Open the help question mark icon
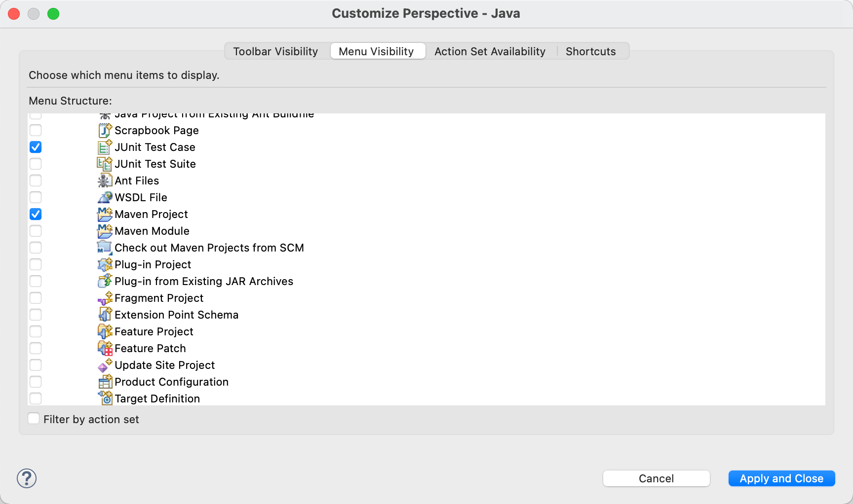This screenshot has width=853, height=504. tap(27, 478)
